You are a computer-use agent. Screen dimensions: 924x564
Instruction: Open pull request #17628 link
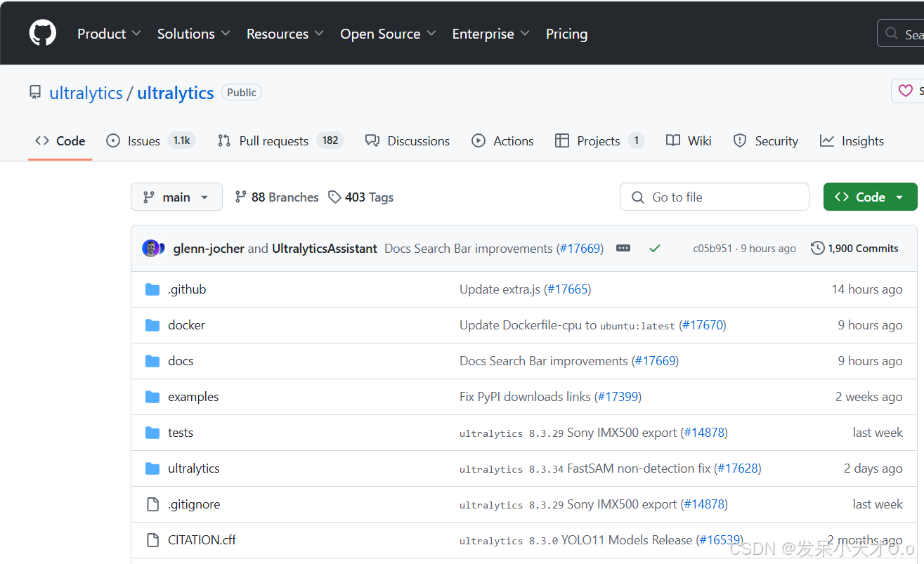[738, 468]
